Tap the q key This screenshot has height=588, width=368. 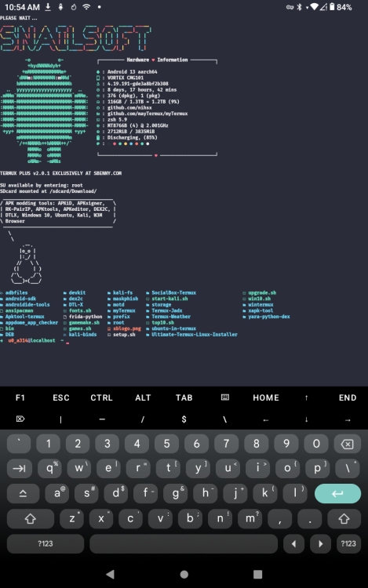pyautogui.click(x=49, y=468)
